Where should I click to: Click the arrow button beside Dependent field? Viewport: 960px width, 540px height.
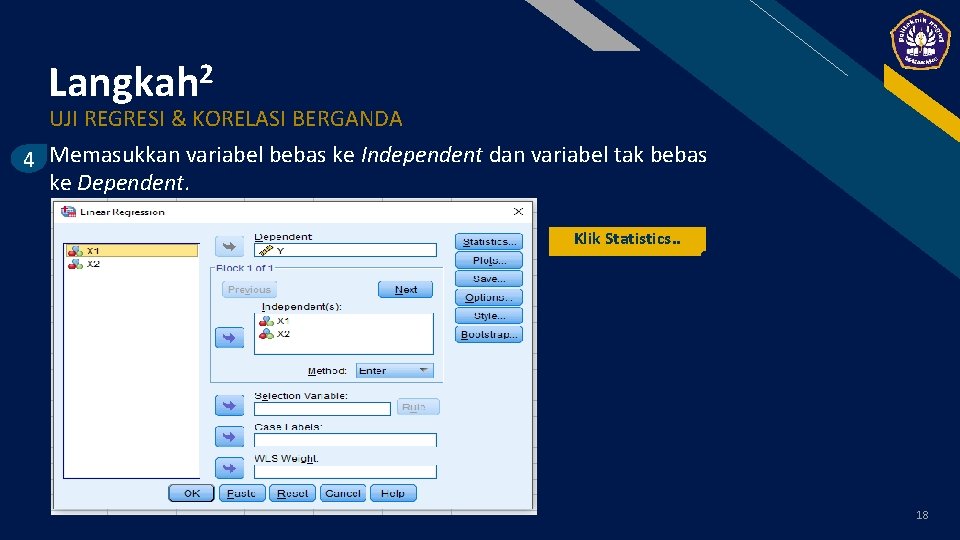coord(229,246)
